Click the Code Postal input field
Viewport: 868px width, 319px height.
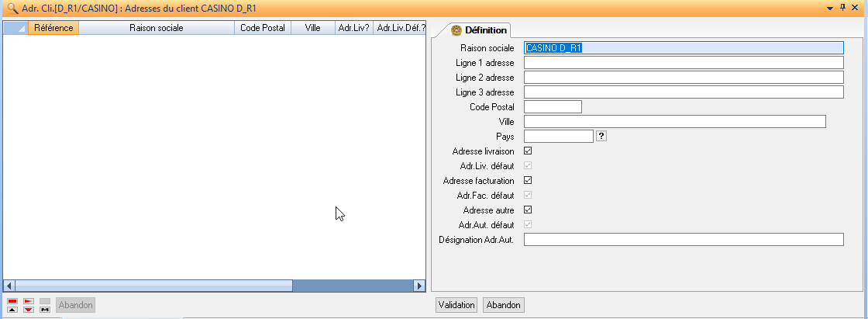pos(553,107)
